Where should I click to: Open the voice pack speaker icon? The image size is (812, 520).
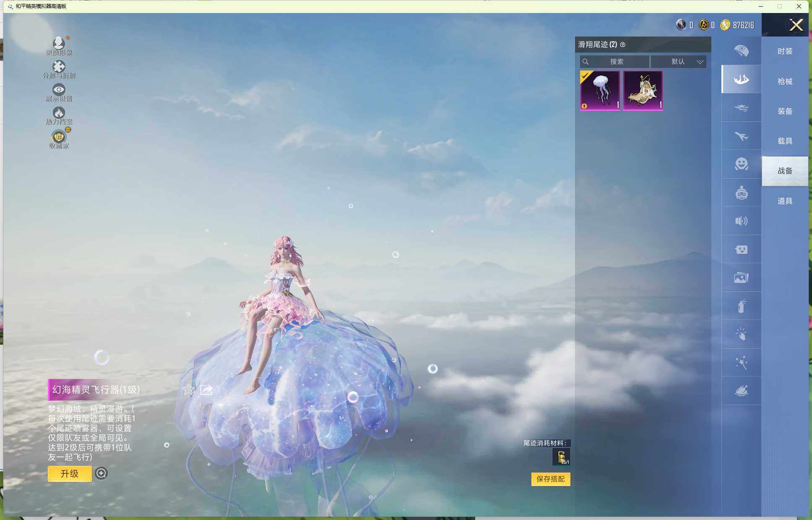tap(741, 221)
